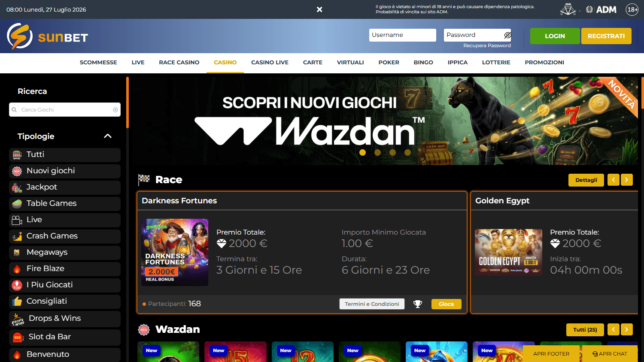Clear the game search with the x icon
Image resolution: width=644 pixels, height=362 pixels.
pos(115,110)
